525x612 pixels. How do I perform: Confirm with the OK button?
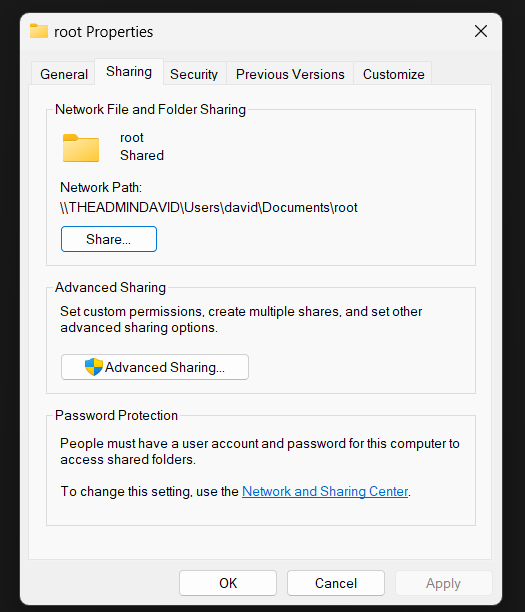(228, 583)
